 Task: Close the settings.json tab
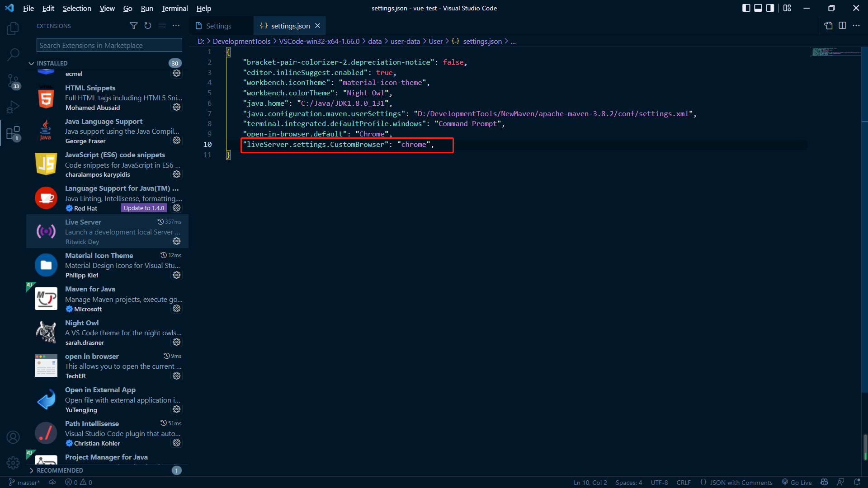pyautogui.click(x=317, y=26)
